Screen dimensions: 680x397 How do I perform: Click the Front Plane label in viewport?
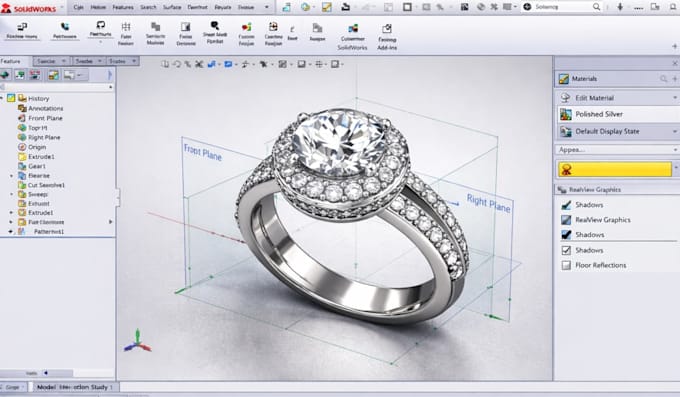click(x=203, y=152)
